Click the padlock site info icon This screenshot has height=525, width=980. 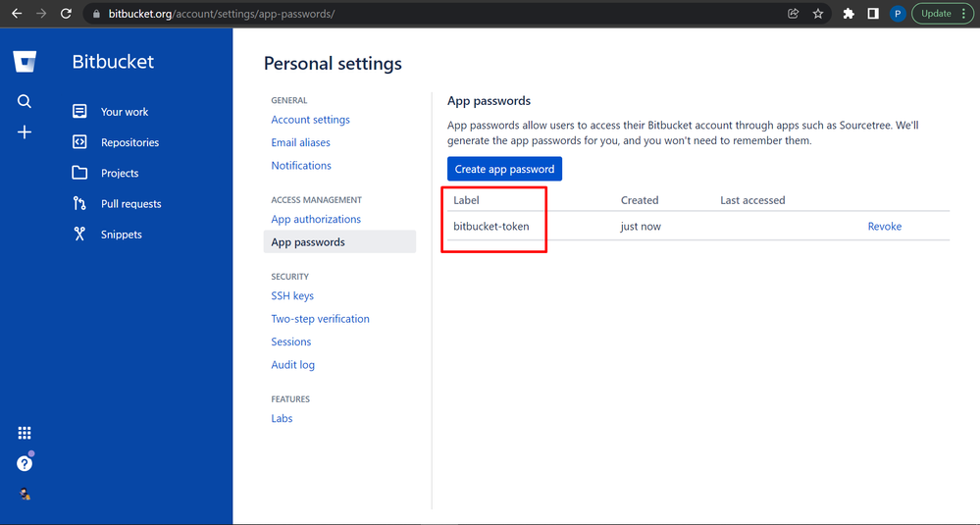point(95,14)
